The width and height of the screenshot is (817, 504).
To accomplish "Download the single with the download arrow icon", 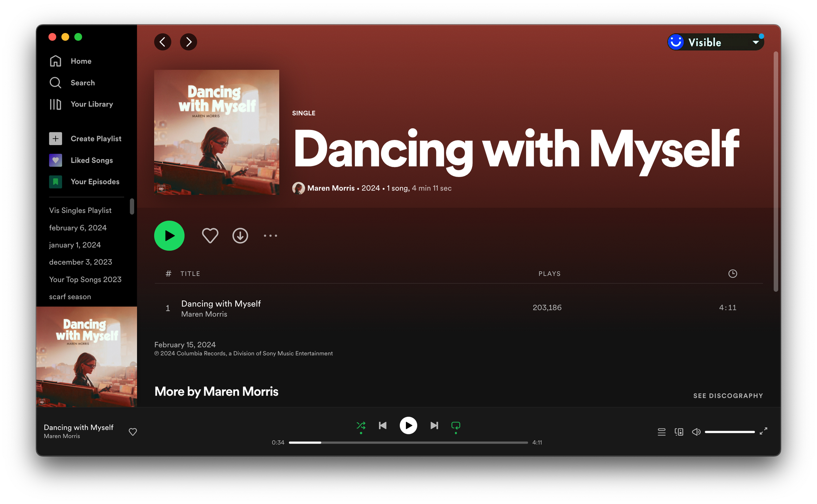I will (240, 236).
